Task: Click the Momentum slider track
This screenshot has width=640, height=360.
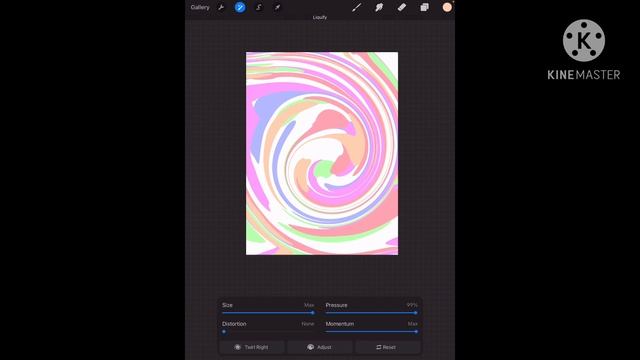Action: tap(371, 332)
